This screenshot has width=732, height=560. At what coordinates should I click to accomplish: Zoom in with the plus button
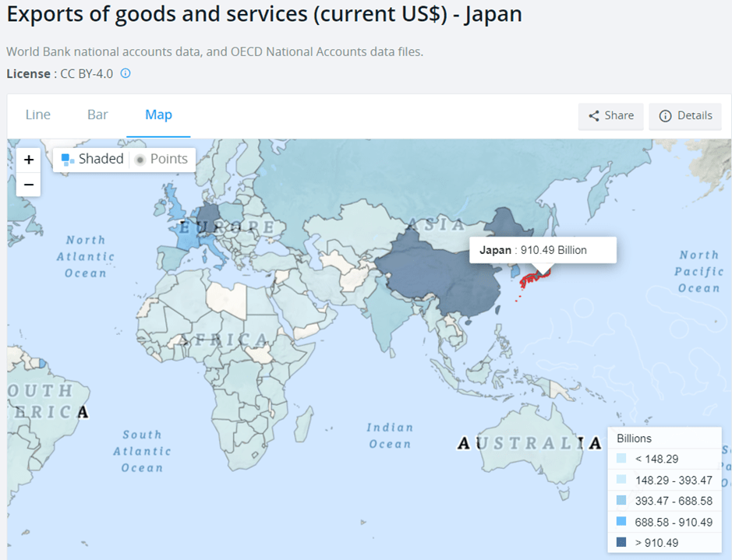[x=29, y=160]
